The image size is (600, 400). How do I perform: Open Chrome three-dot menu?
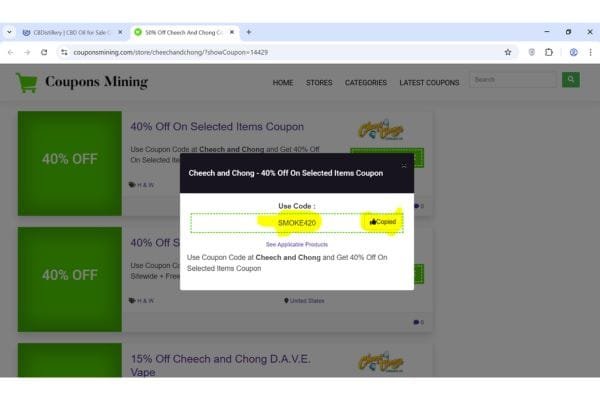point(590,52)
